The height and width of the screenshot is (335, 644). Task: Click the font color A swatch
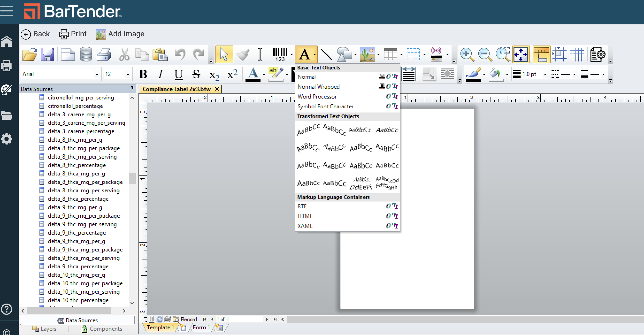click(x=253, y=74)
